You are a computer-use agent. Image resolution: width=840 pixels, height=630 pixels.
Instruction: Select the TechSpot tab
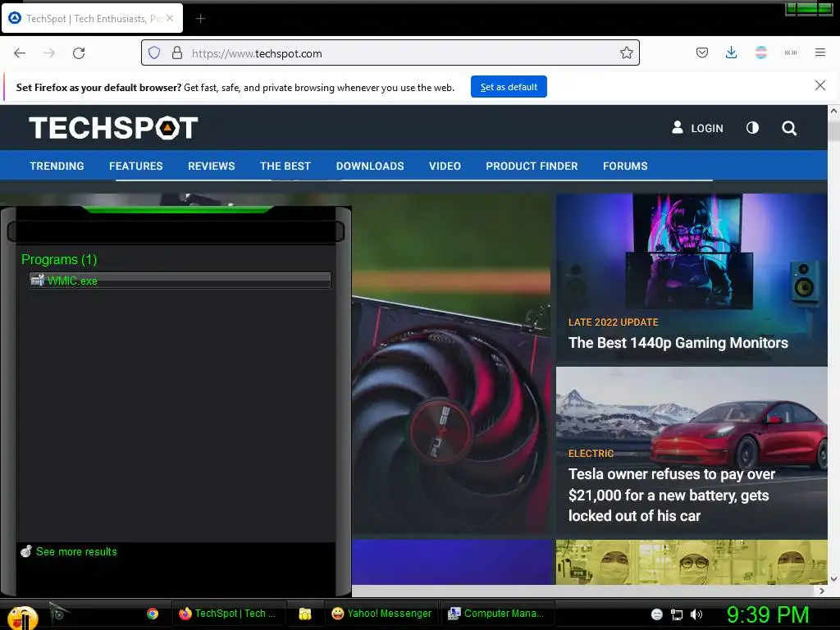coord(92,18)
